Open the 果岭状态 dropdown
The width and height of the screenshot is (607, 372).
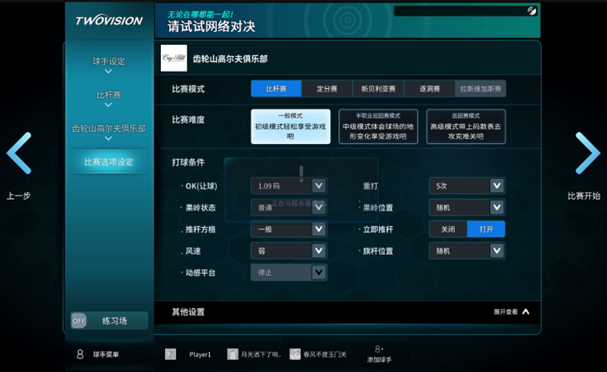289,207
